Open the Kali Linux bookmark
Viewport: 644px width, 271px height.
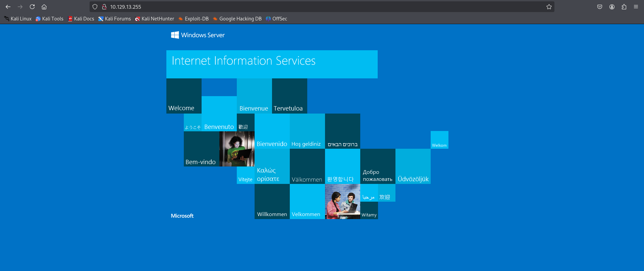[18, 19]
